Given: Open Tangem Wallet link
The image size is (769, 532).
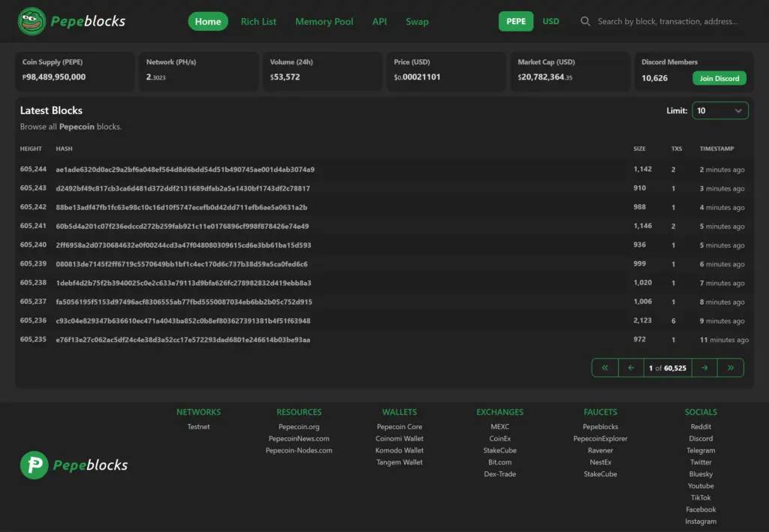Looking at the screenshot, I should [400, 462].
